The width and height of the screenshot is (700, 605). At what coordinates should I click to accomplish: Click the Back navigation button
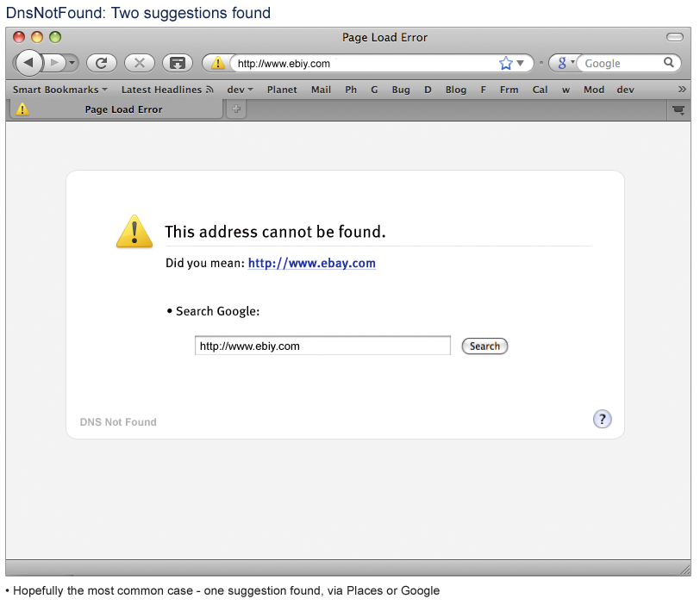[x=28, y=63]
